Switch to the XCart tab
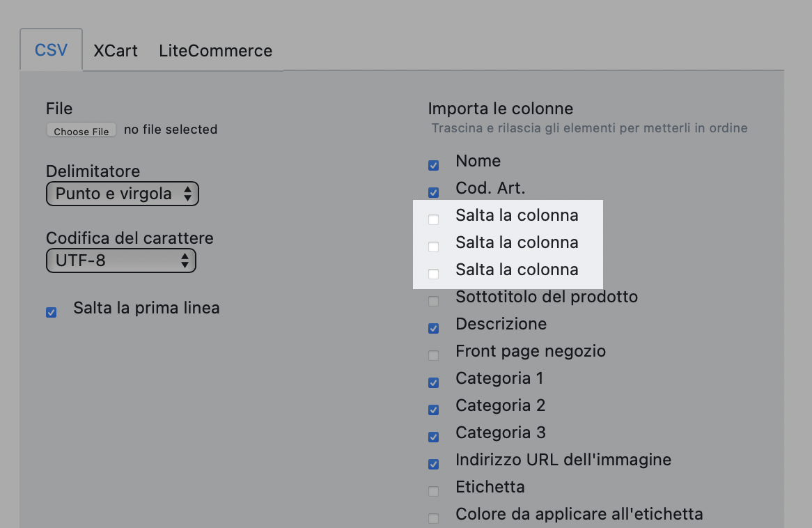 point(115,50)
